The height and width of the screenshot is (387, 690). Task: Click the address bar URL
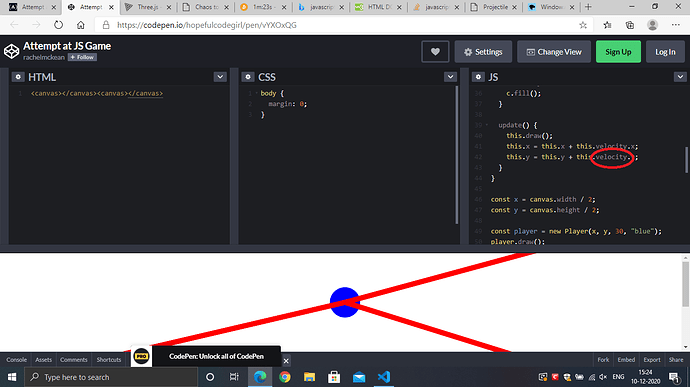click(x=207, y=25)
